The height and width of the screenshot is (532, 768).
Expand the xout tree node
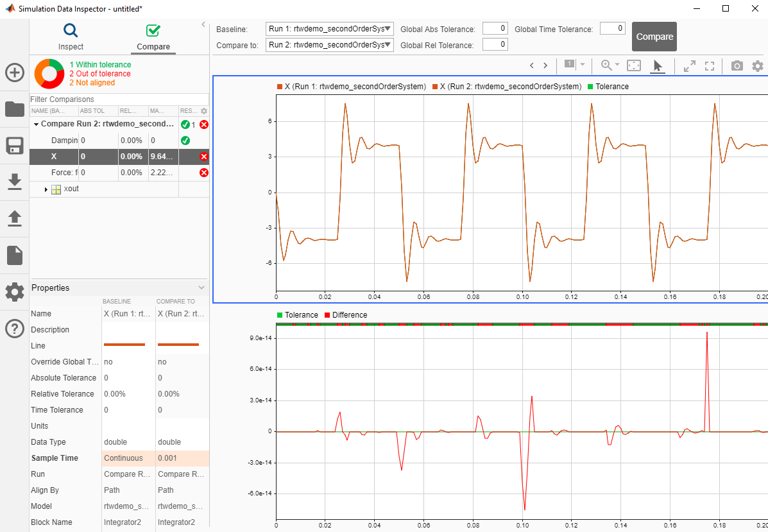pos(46,189)
